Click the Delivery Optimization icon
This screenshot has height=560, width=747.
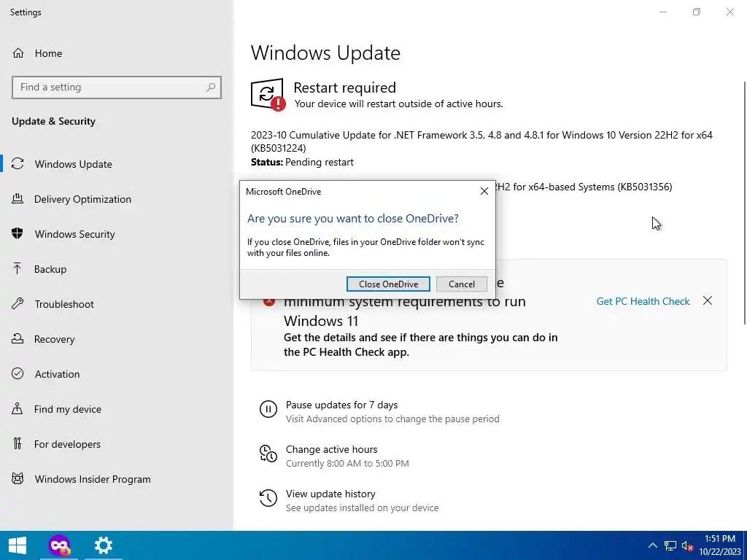tap(18, 199)
